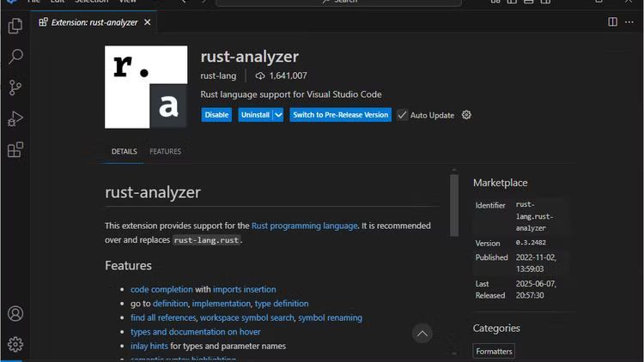The image size is (644, 362).
Task: Open the Manage gear in activity bar
Action: 15,344
